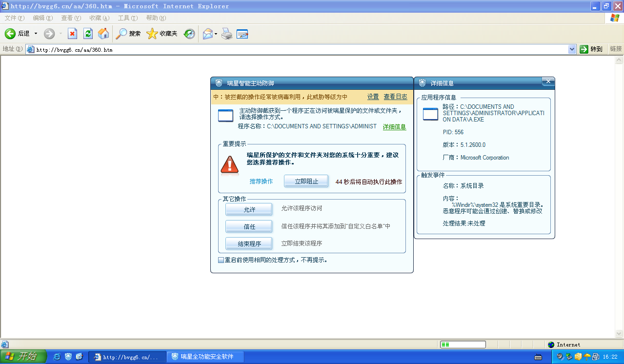Click the red warning triangle icon
The width and height of the screenshot is (624, 364).
[x=230, y=164]
